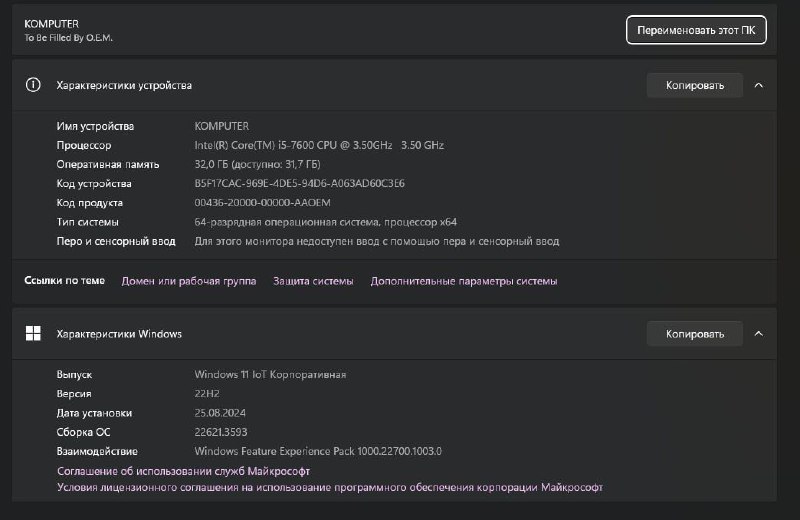Click the Код устройства label
The width and height of the screenshot is (800, 520).
[94, 184]
